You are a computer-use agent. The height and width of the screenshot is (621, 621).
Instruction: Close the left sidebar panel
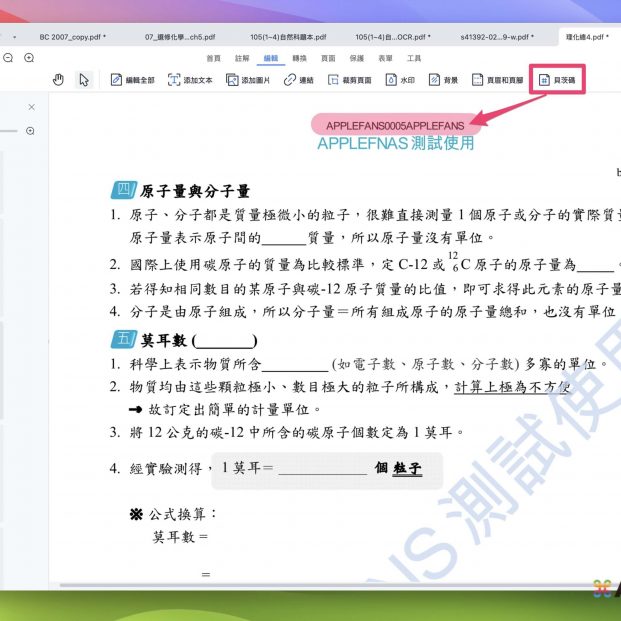click(31, 107)
